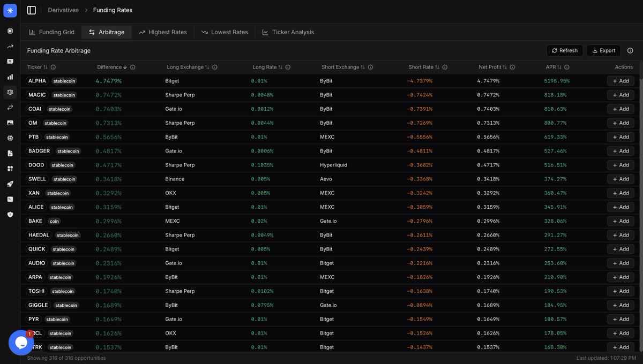Click the globe icon in the sidebar

point(10,138)
